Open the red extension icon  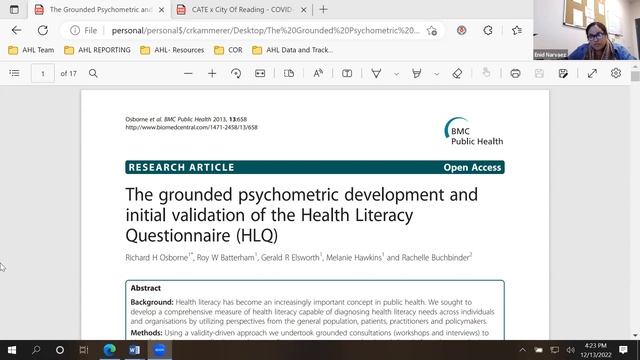tap(462, 30)
